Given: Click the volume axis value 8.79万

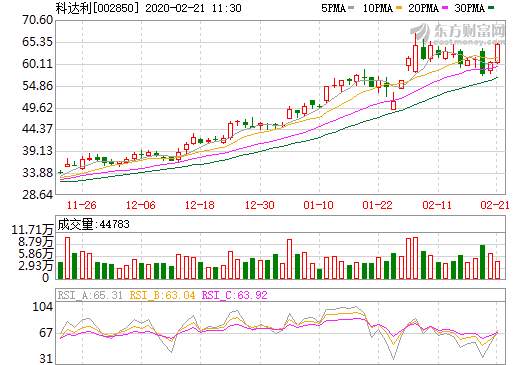Looking at the screenshot, I should (x=36, y=242).
